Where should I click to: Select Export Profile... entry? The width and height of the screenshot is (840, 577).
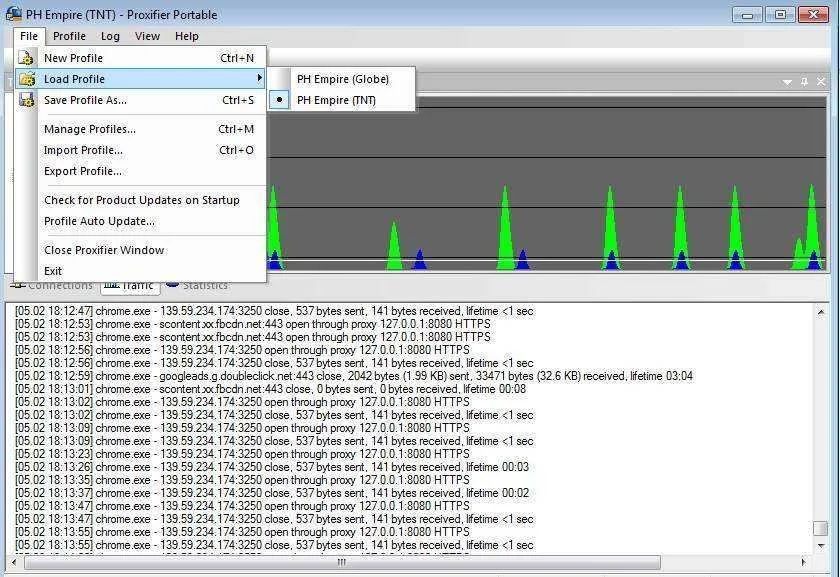(x=140, y=171)
